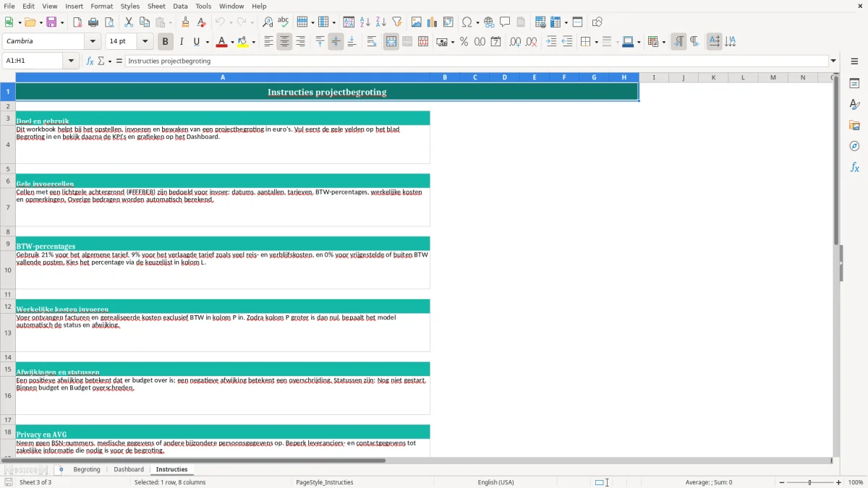
Task: Click the zoom out minus button
Action: coord(782,482)
